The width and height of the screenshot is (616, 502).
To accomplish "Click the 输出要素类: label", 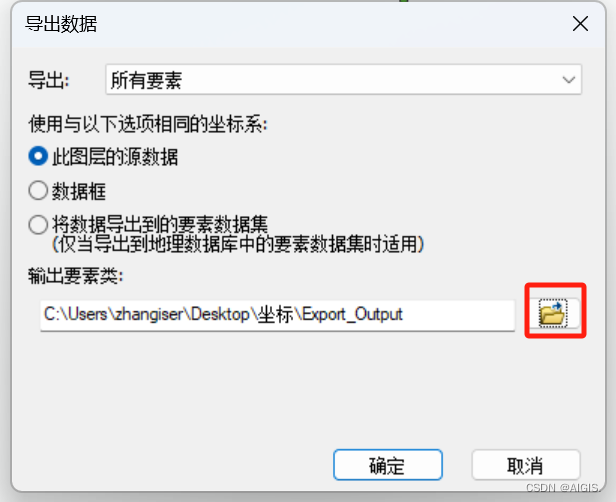I will [x=75, y=276].
